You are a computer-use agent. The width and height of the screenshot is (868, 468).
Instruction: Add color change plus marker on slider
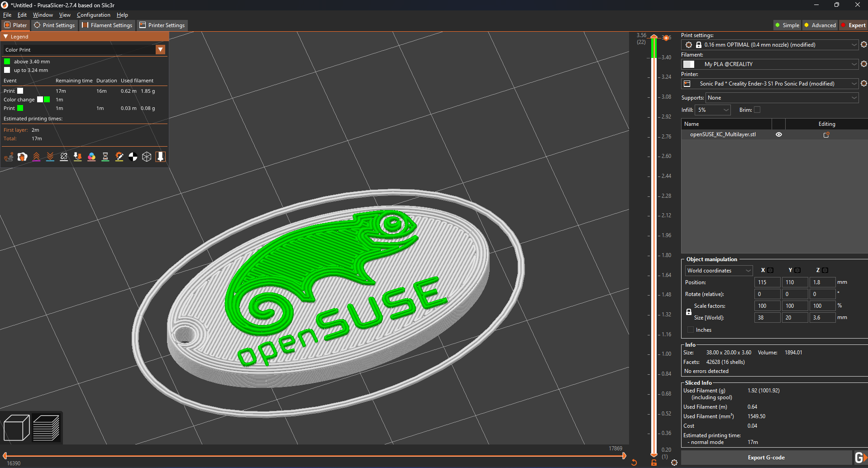[x=666, y=38]
